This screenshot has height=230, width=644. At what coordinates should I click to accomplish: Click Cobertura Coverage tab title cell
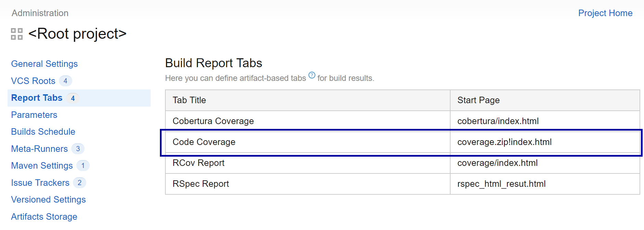tap(308, 121)
